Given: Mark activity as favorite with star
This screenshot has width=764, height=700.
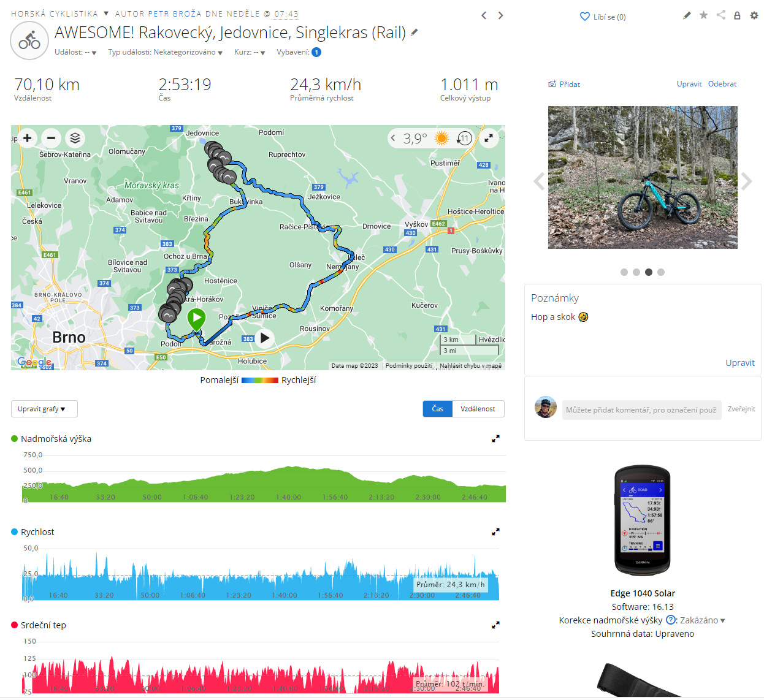Looking at the screenshot, I should pyautogui.click(x=704, y=15).
